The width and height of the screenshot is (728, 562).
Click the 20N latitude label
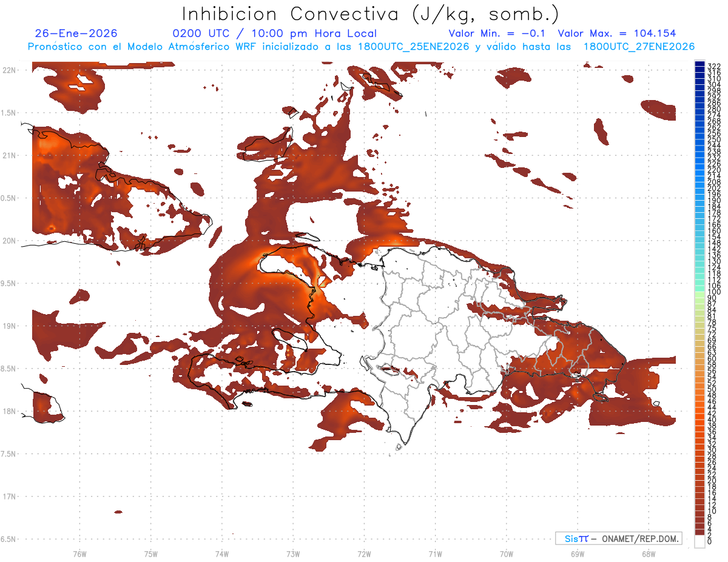tap(8, 241)
